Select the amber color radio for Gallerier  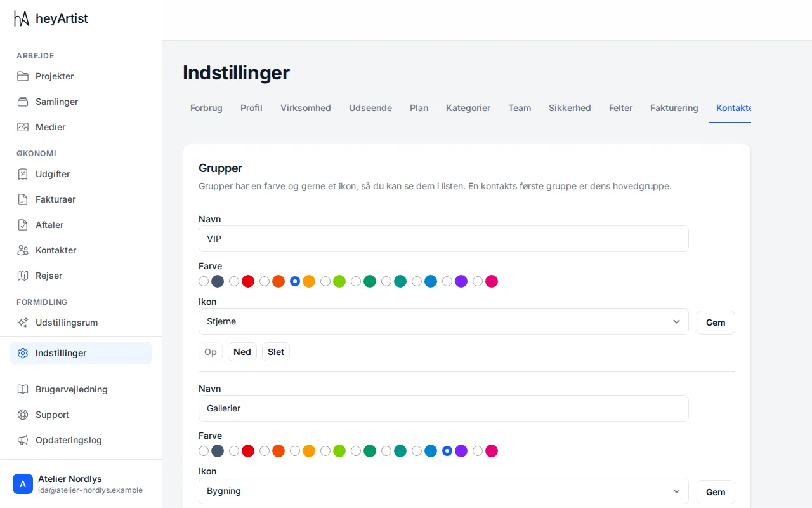295,451
